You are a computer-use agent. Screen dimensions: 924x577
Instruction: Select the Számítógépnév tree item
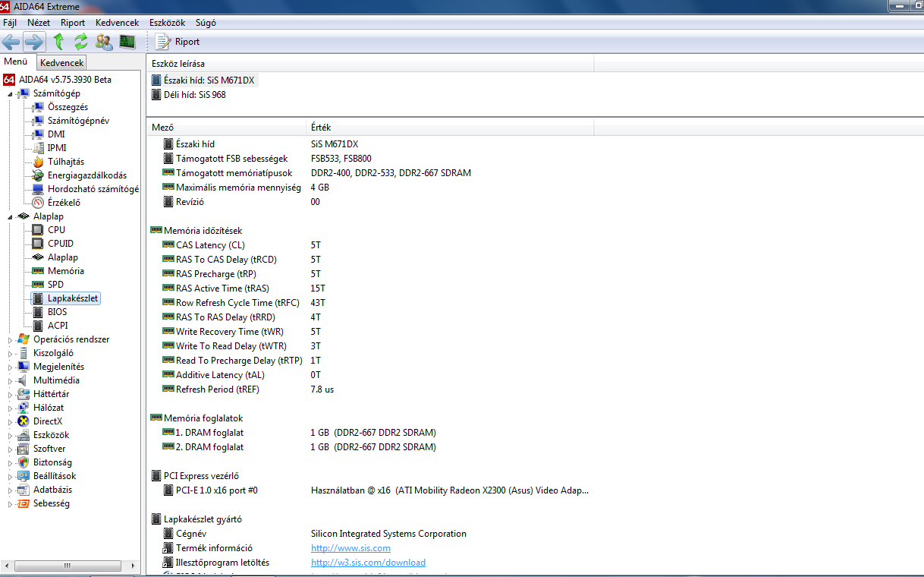coord(78,121)
